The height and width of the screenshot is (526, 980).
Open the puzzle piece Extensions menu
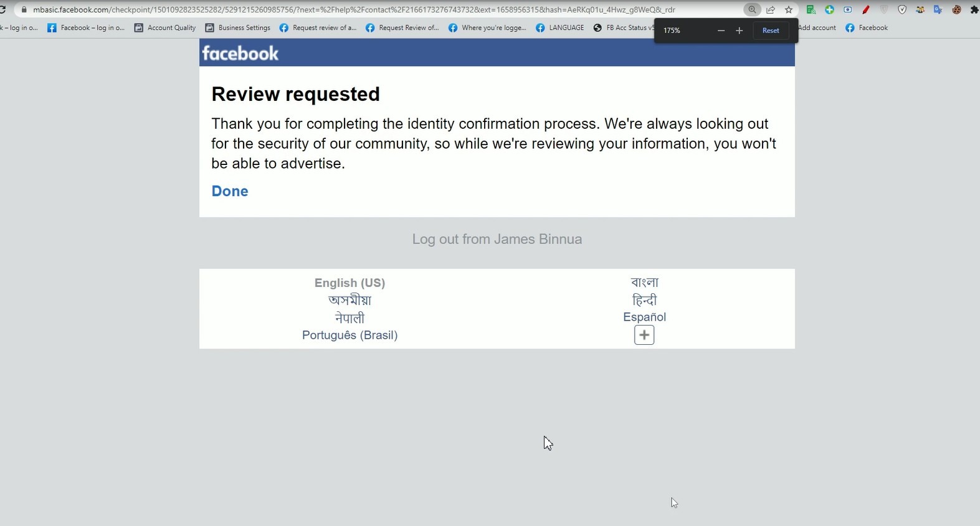pyautogui.click(x=974, y=10)
